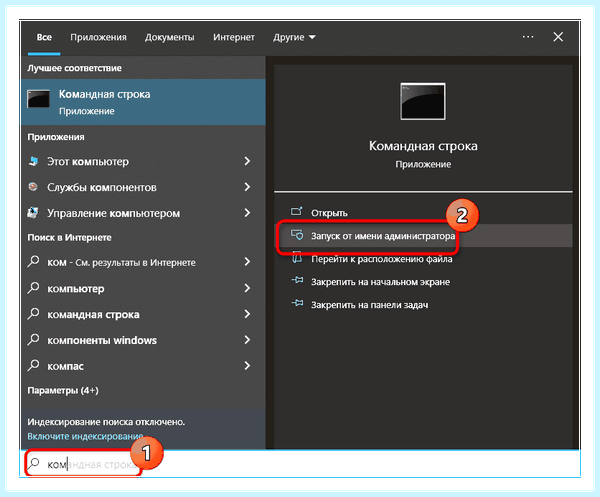This screenshot has height=497, width=600.
Task: Expand the Другие dropdown
Action: click(x=294, y=37)
